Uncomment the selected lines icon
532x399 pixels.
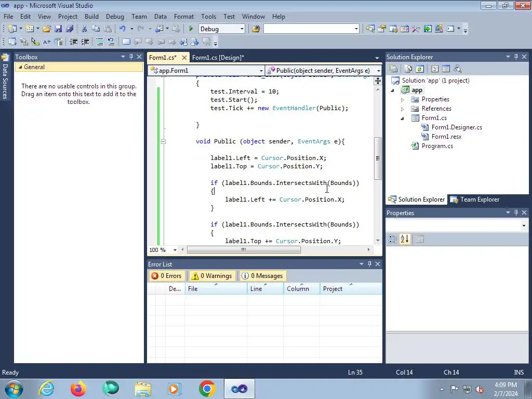pos(111,42)
